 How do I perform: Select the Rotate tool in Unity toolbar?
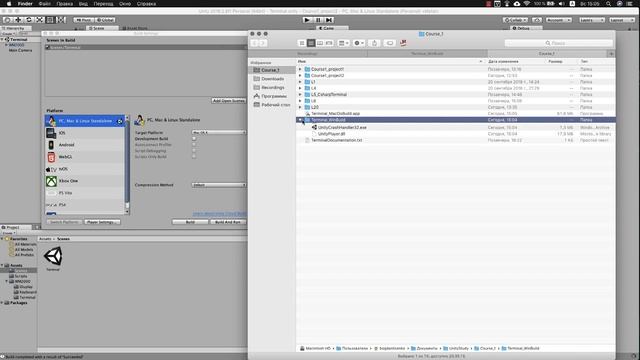[29, 20]
